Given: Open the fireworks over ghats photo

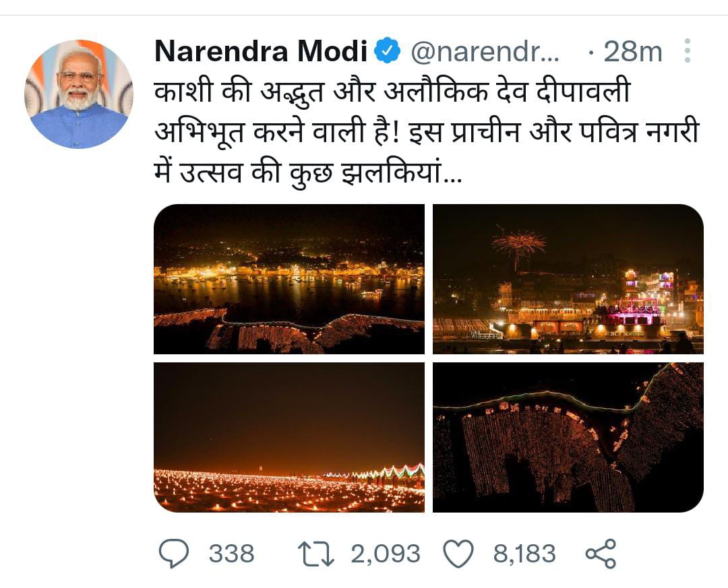Looking at the screenshot, I should click(x=568, y=279).
